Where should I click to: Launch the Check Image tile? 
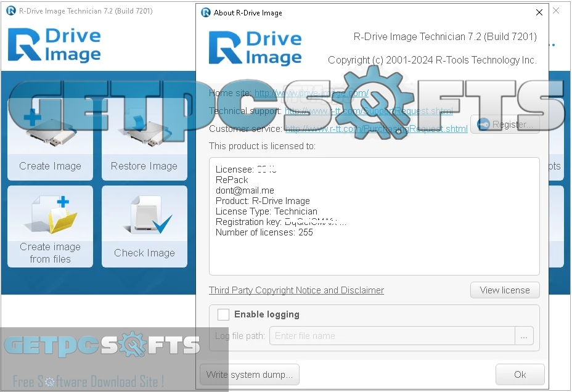(144, 226)
